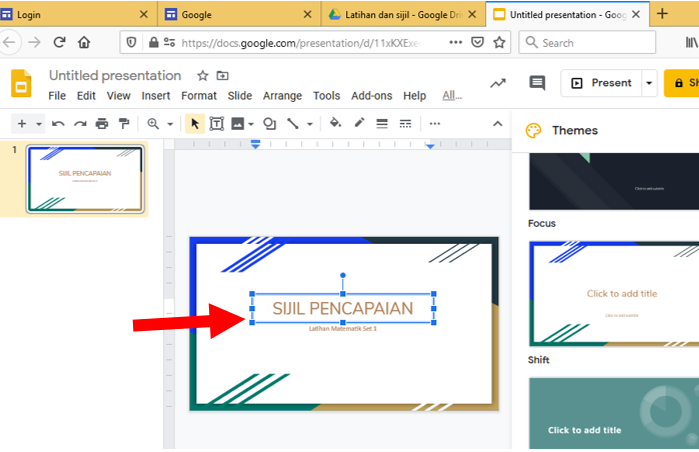The height and width of the screenshot is (452, 699).
Task: Open the File menu
Action: 57,96
